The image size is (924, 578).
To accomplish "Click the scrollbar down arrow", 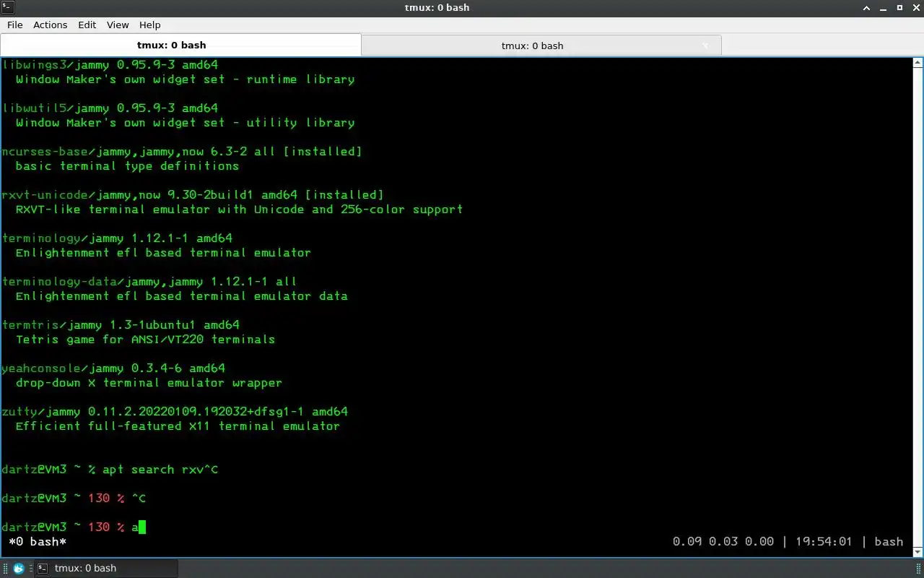I will (x=917, y=552).
